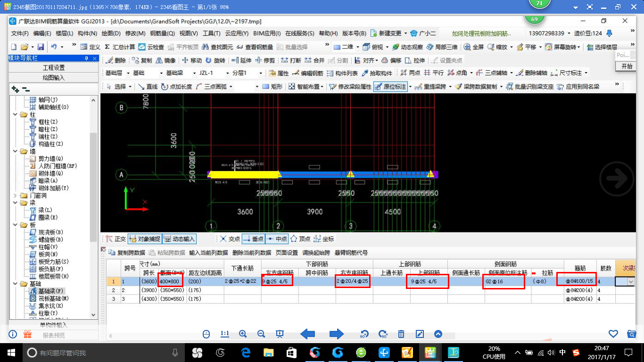Click 动态观察 orbit view icon
Viewport: 644px width, 362px height.
[x=407, y=47]
